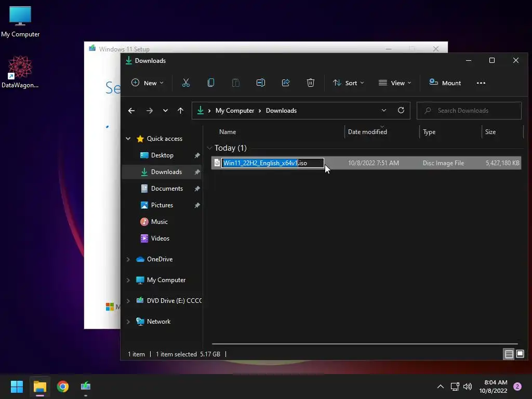Click the volume speaker icon

click(468, 387)
